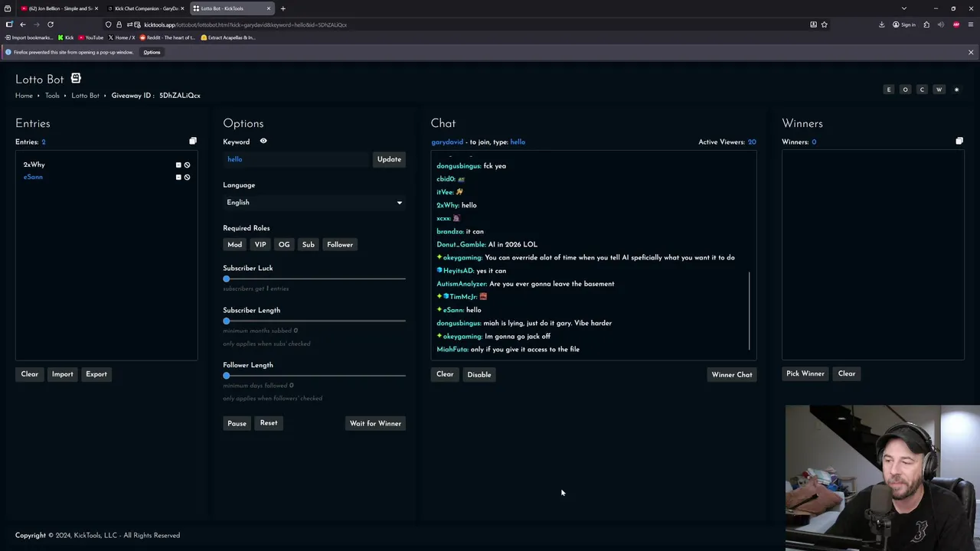Click the site shield tracking protection icon
The image size is (980, 551).
point(109,24)
